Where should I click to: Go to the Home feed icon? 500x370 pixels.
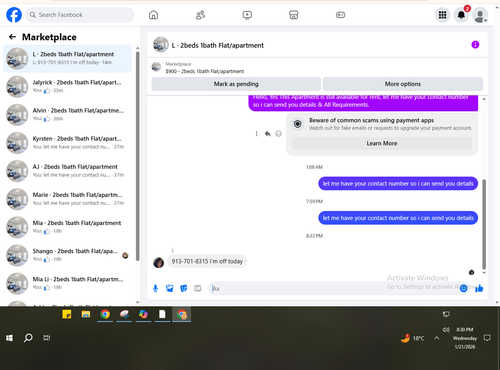click(x=153, y=15)
